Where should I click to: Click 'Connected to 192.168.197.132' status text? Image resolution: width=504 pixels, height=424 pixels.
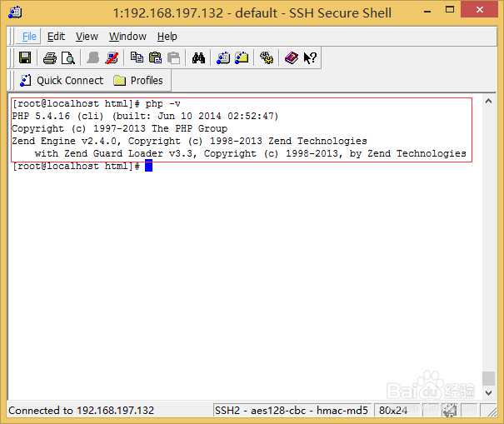pyautogui.click(x=82, y=411)
